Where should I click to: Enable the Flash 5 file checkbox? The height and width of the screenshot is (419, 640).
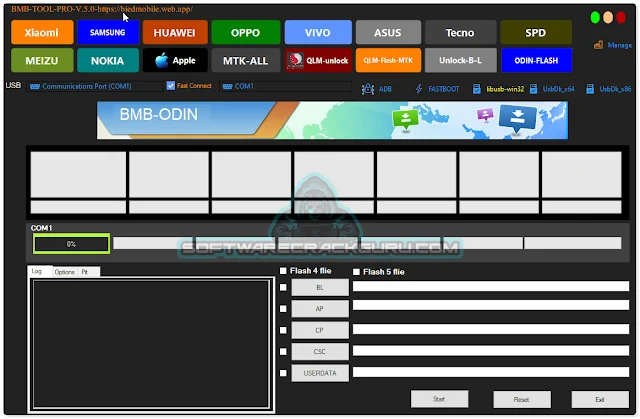tap(356, 272)
